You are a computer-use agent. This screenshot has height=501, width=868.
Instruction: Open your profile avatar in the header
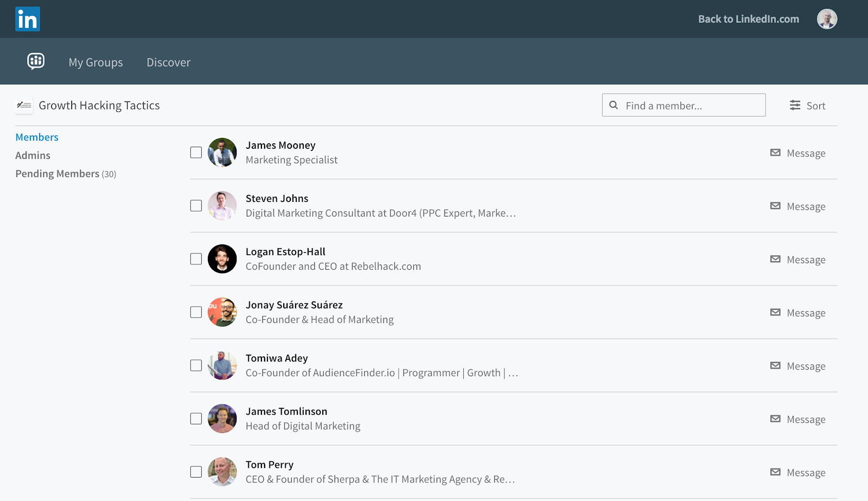827,19
